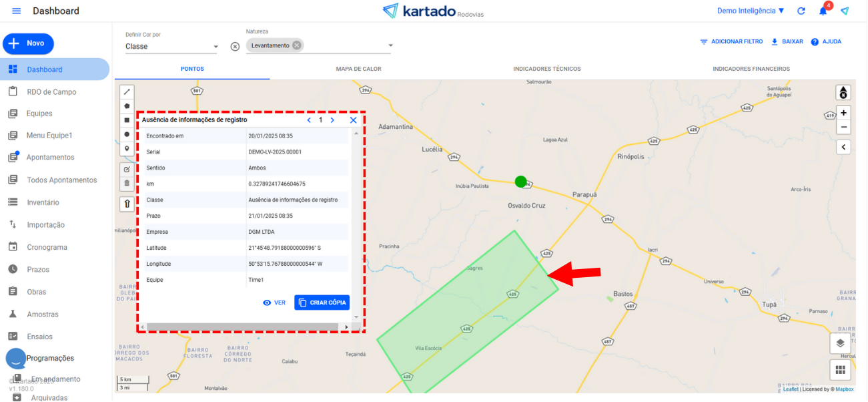
Task: Zoom in the map with plus button
Action: click(843, 113)
